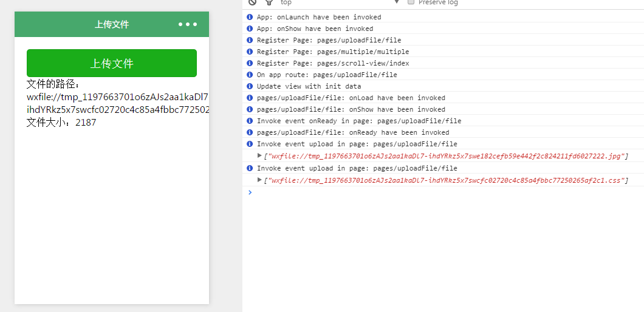Screen dimensions: 644x312
Task: Click info icon beside 'Register Page: pages/multiple/multiple'
Action: click(x=249, y=52)
